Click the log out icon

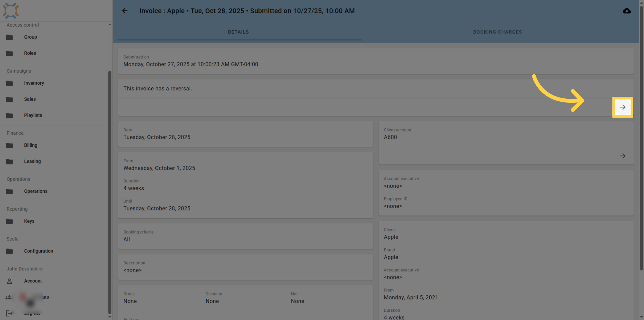pos(9,313)
